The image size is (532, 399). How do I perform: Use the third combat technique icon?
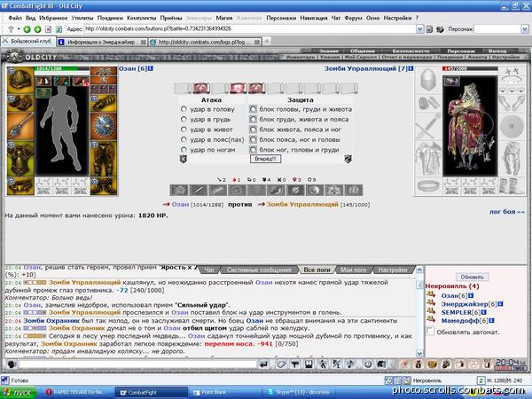[x=218, y=190]
